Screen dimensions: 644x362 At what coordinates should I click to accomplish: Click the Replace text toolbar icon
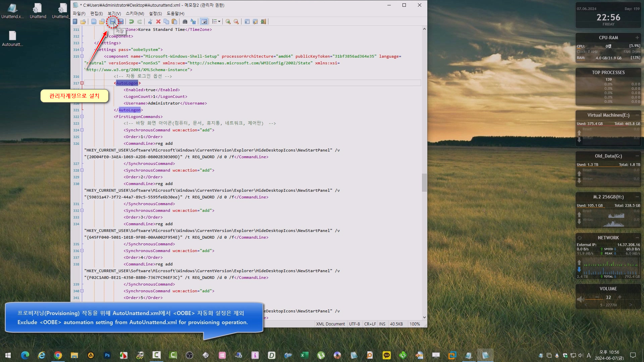point(193,21)
